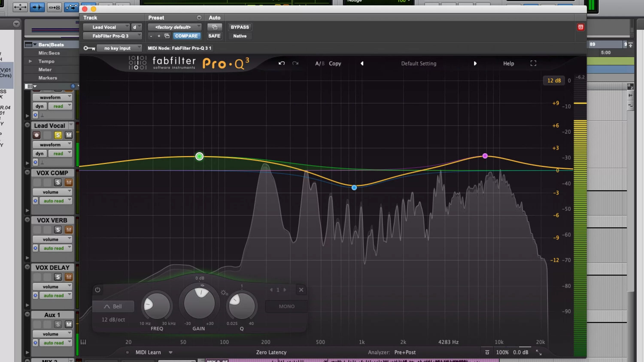
Task: Open the key input dropdown
Action: pos(119,48)
